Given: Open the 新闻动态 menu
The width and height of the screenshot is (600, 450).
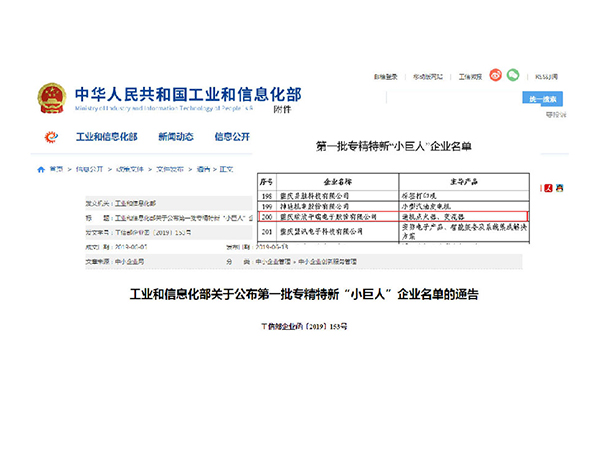Looking at the screenshot, I should point(177,136).
